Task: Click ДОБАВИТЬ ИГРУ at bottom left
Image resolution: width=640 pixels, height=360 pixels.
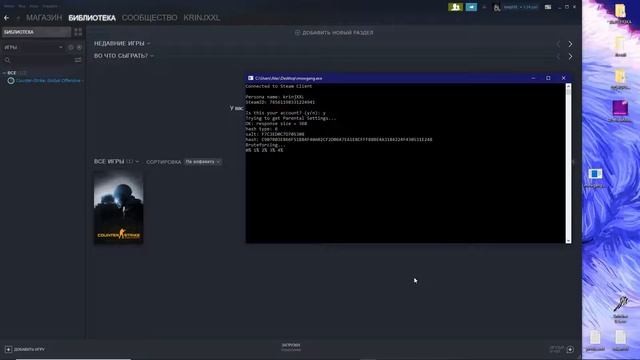Action: click(25, 349)
